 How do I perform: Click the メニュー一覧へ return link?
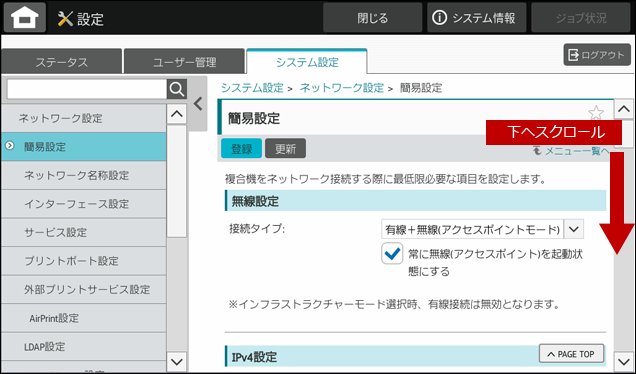point(572,151)
